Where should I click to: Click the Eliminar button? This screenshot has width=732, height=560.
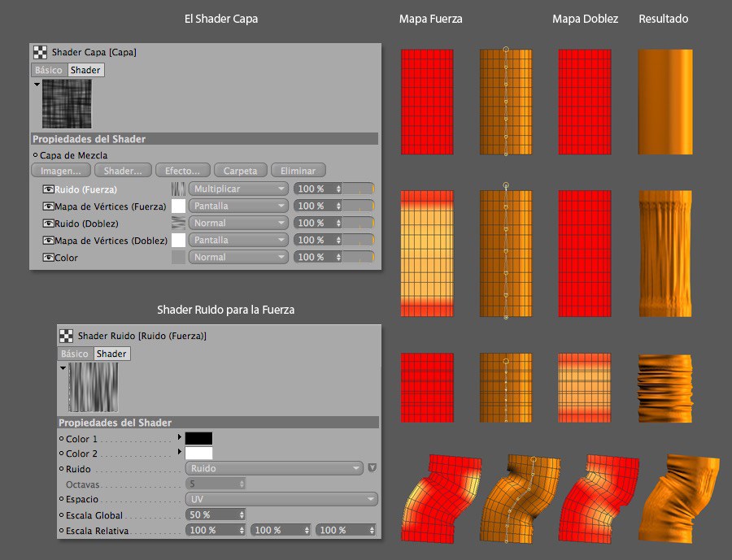pos(298,171)
